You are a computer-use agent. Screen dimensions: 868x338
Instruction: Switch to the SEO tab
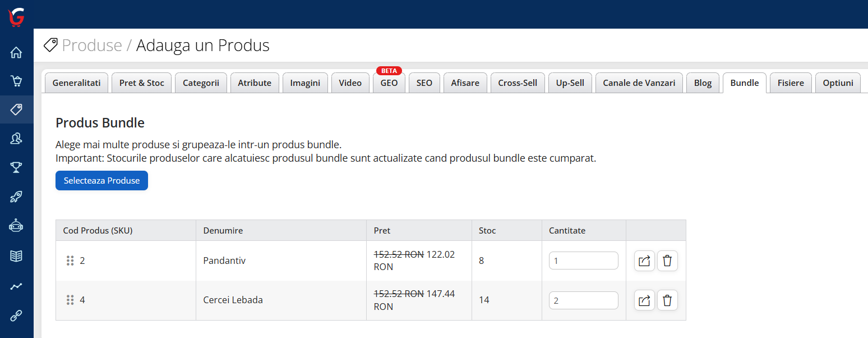coord(424,83)
